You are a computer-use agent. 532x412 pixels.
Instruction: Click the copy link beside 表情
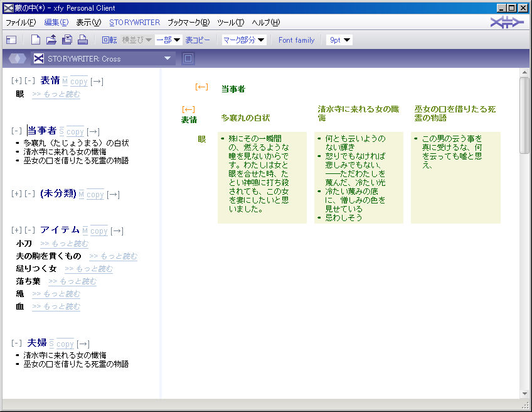(79, 82)
